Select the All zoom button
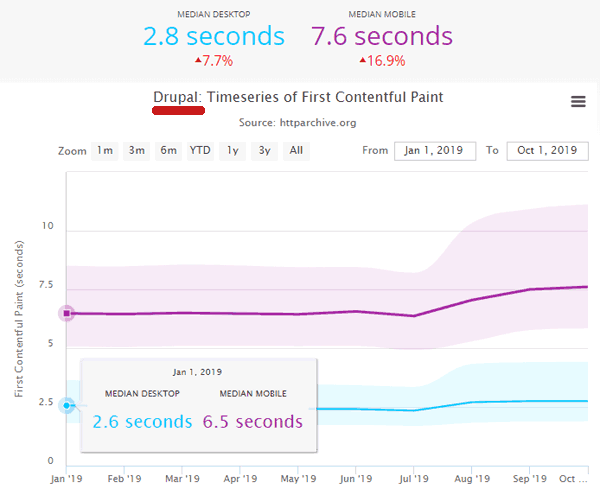The image size is (600, 489). [x=296, y=151]
